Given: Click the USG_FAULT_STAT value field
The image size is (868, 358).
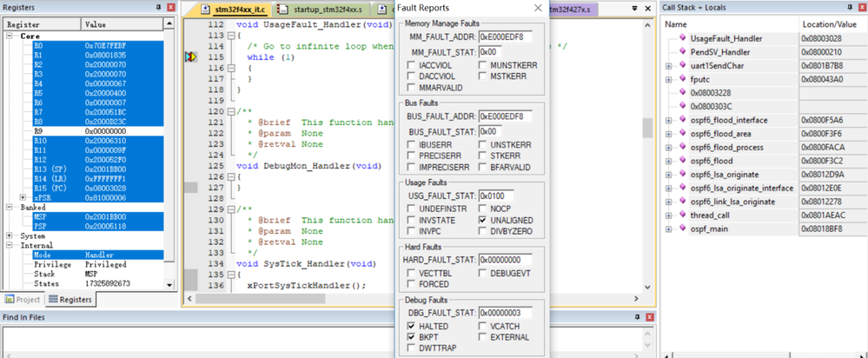Looking at the screenshot, I should click(x=496, y=196).
